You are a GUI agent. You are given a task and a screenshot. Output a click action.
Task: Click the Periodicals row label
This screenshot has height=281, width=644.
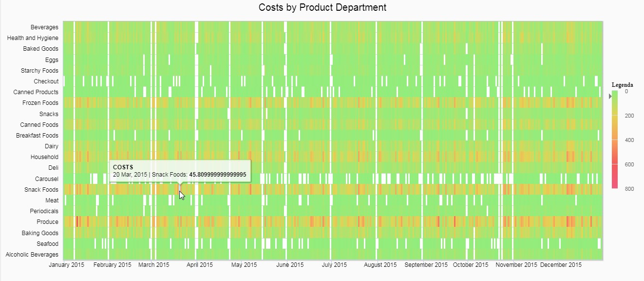[44, 211]
